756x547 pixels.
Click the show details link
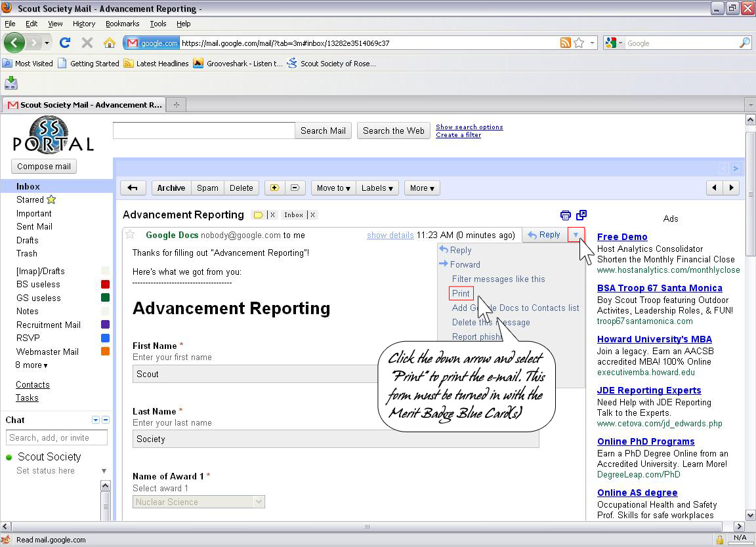click(390, 235)
